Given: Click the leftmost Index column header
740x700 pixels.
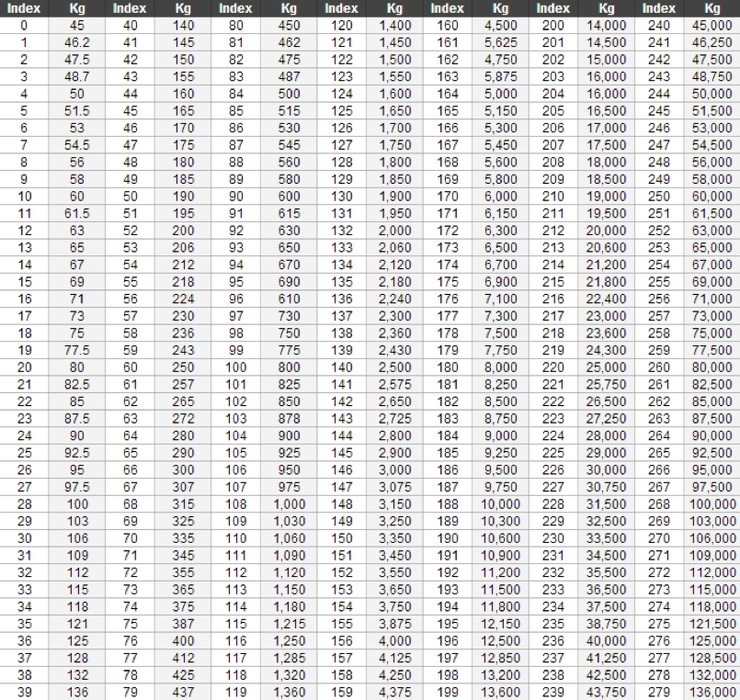Looking at the screenshot, I should [18, 8].
